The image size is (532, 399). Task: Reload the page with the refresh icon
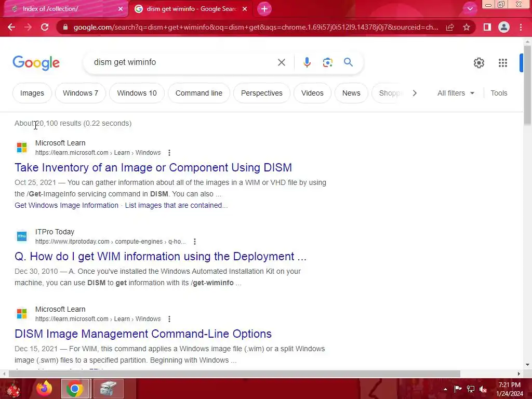pos(45,27)
